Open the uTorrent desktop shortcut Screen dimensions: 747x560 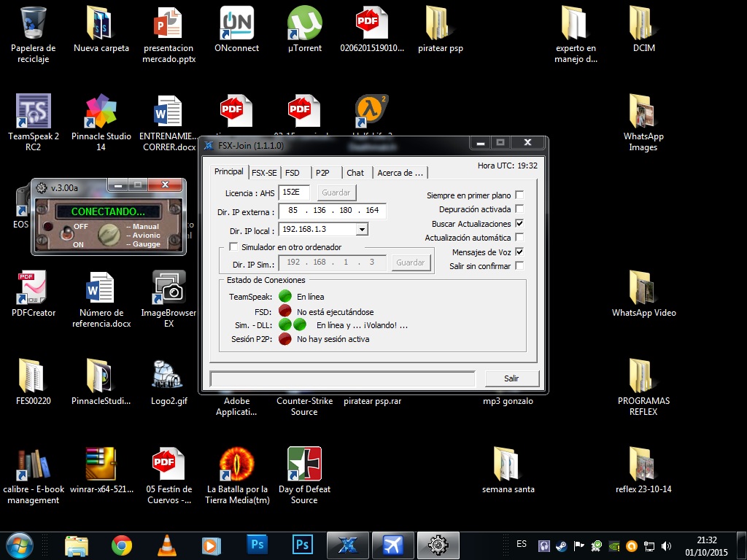304,25
